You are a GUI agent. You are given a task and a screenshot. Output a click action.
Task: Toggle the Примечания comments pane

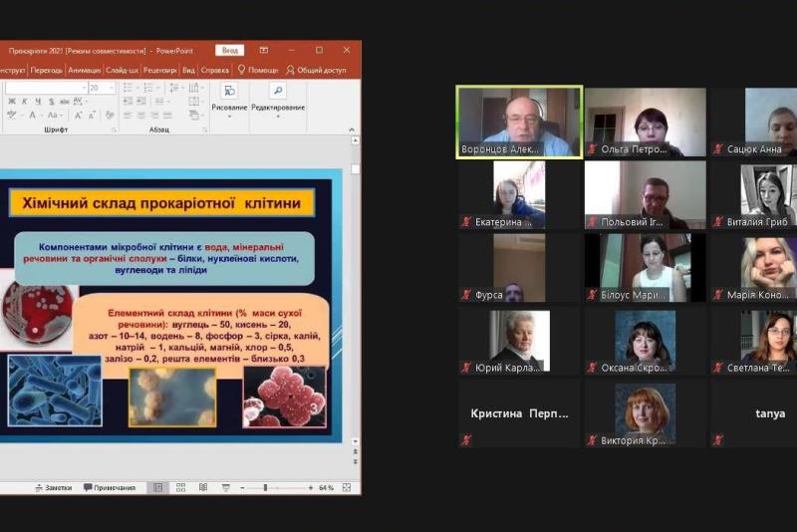[x=110, y=487]
